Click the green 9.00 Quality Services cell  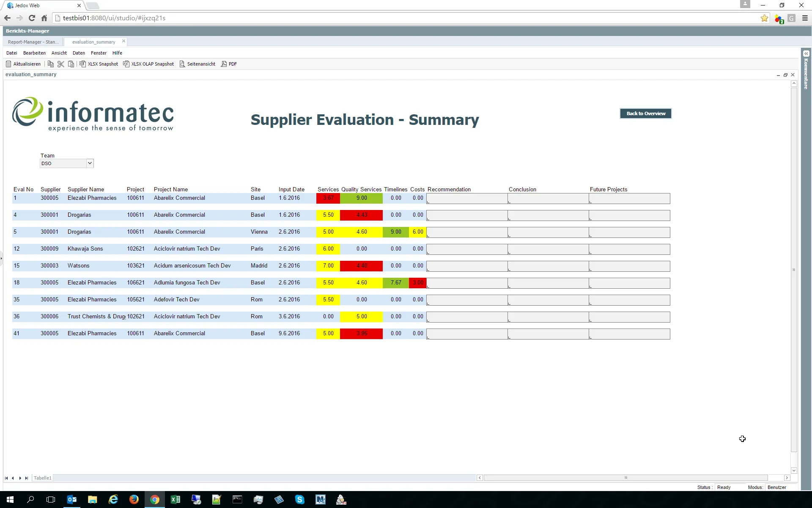pos(361,198)
